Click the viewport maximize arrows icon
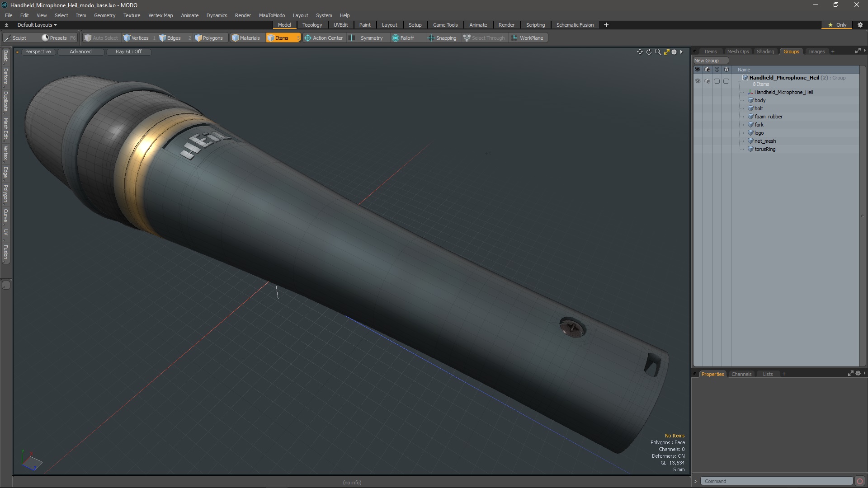 pos(666,52)
